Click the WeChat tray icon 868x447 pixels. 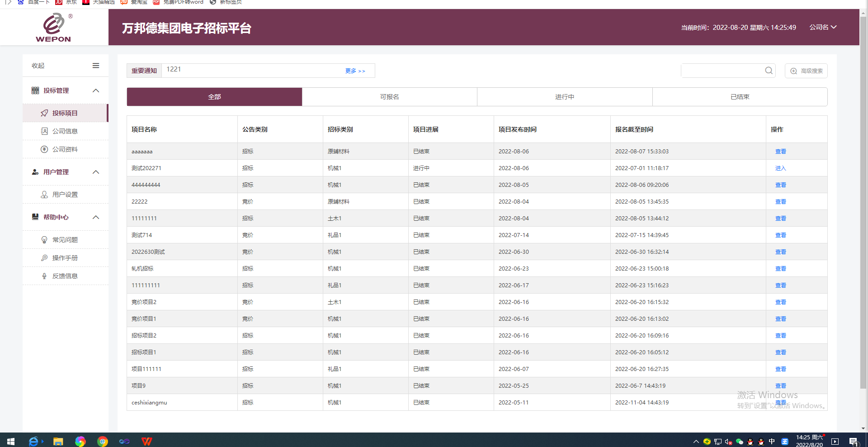(740, 442)
